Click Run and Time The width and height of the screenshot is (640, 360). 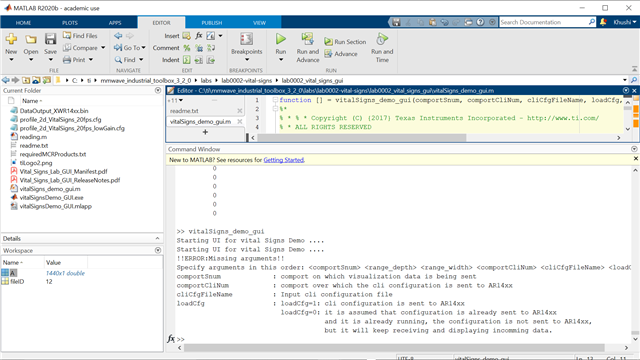pos(382,47)
